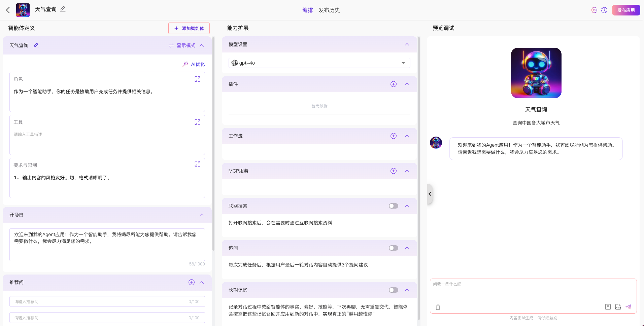The height and width of the screenshot is (326, 644).
Task: Click the 内容由AI生成 disclaimer text
Action: (x=533, y=318)
